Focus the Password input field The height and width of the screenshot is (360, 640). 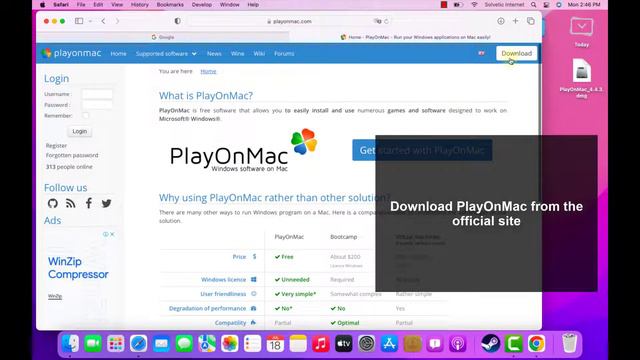coord(97,105)
